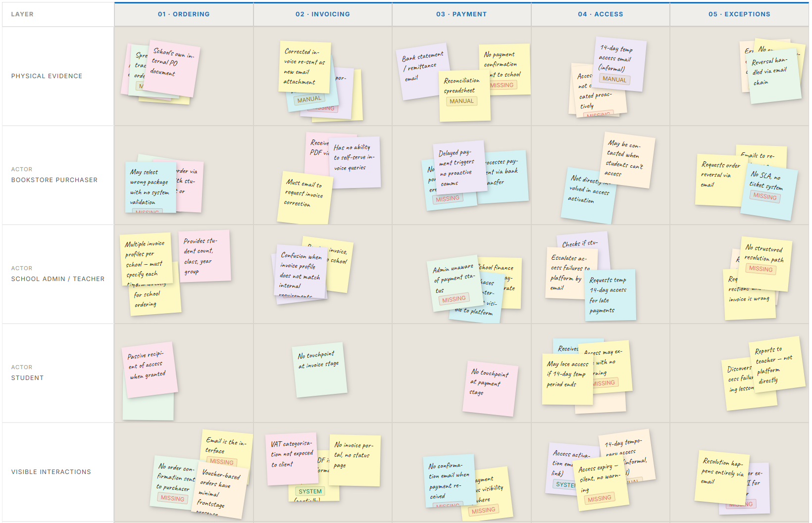The width and height of the screenshot is (812, 523).
Task: Select the "No touchpoint at invoice stage" note
Action: (x=319, y=370)
